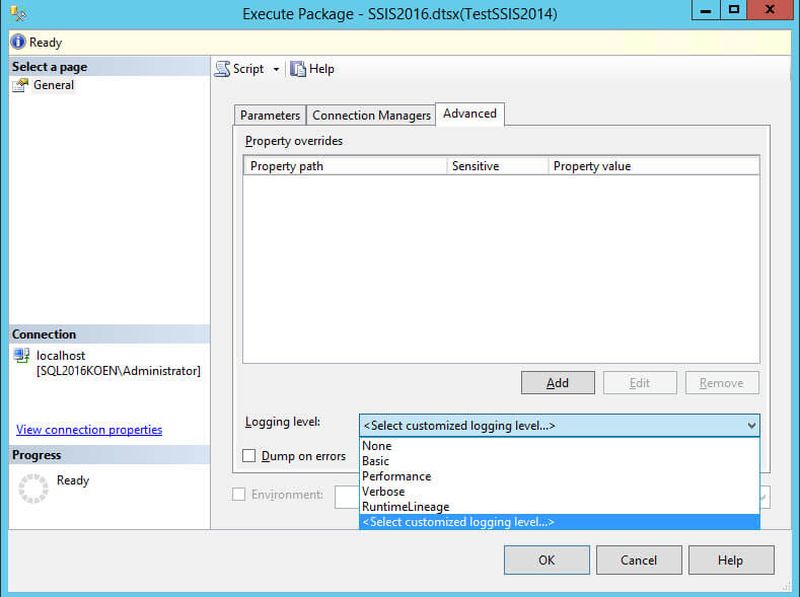
Task: Click the Cancel button
Action: point(639,560)
